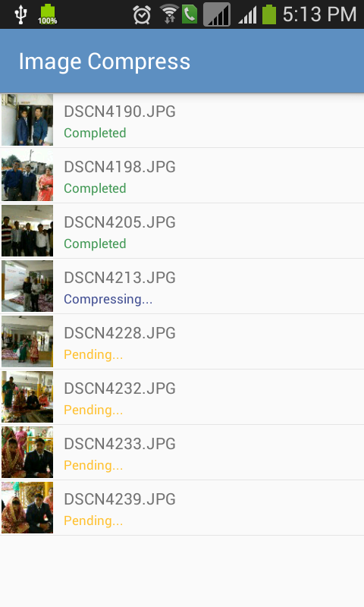This screenshot has height=607, width=364.
Task: Open the DSCN4198.JPG thumbnail
Action: point(27,175)
